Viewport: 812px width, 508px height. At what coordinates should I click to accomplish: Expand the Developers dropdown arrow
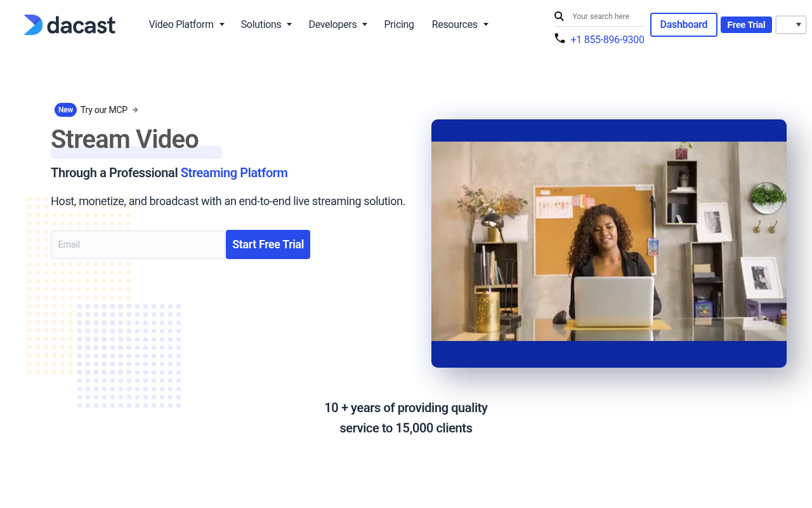(x=365, y=24)
